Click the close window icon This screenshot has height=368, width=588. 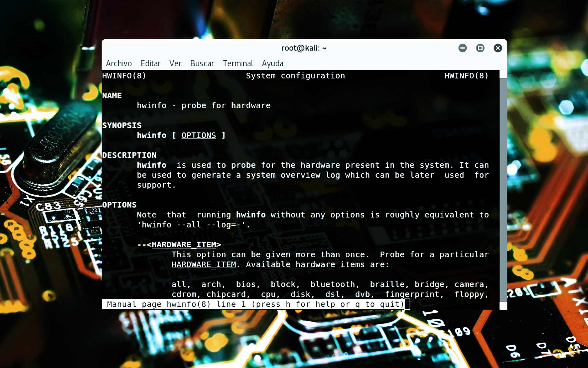(x=498, y=48)
